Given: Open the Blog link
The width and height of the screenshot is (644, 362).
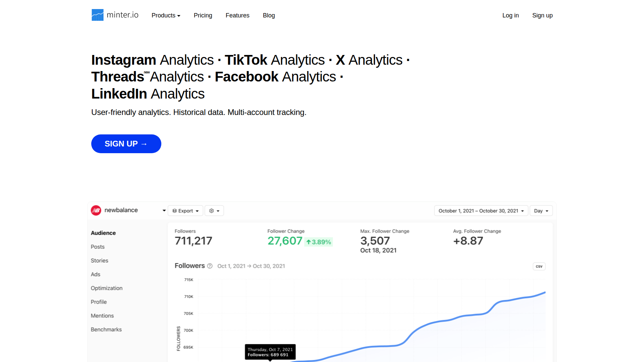Looking at the screenshot, I should (x=269, y=15).
